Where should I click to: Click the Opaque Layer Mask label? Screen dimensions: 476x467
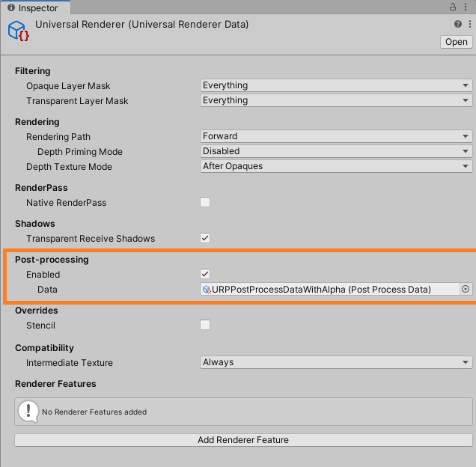pos(68,86)
